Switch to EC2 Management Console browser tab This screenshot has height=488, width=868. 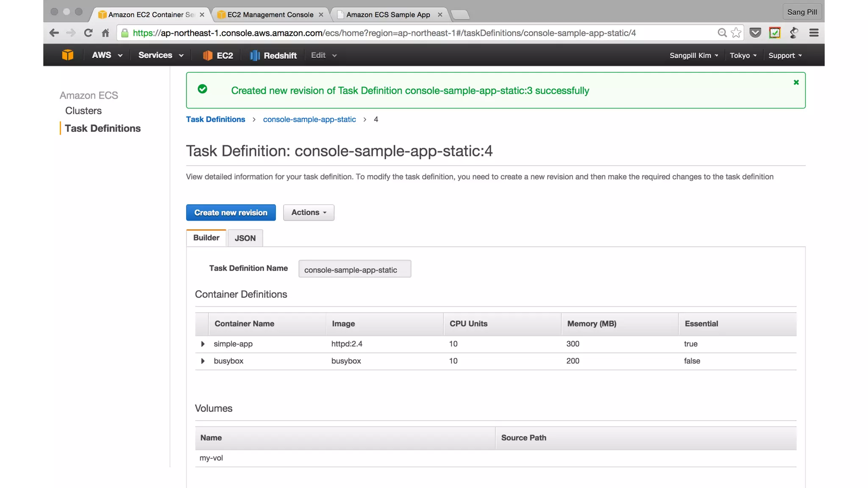pos(270,15)
